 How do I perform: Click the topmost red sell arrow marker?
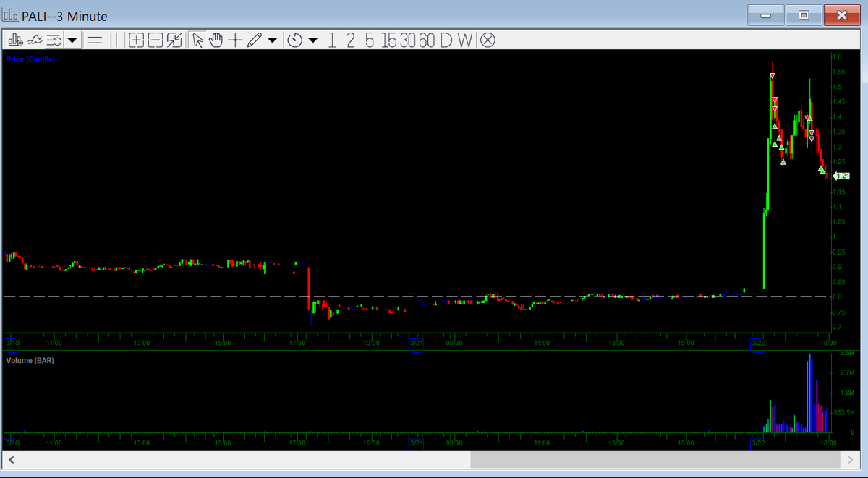[773, 76]
